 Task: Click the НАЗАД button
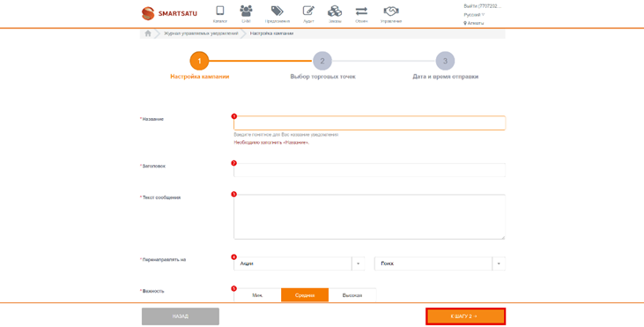pos(181,316)
